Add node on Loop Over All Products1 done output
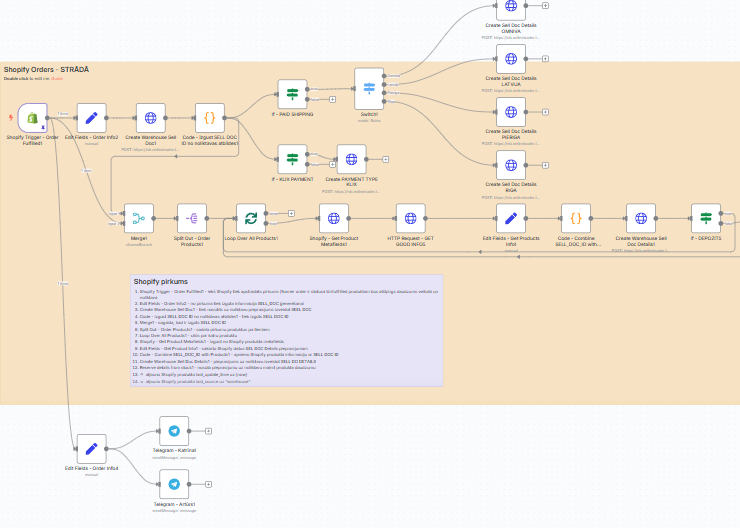 pyautogui.click(x=291, y=213)
